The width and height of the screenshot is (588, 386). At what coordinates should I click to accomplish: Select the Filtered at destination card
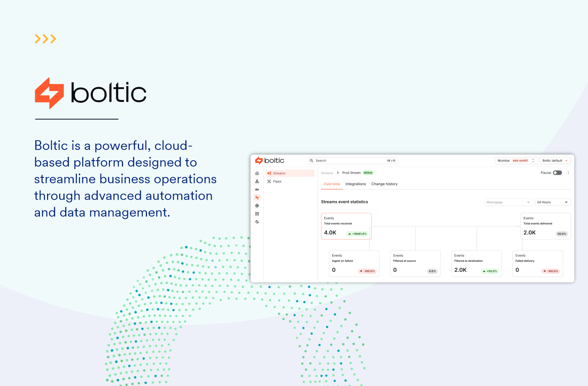[477, 263]
